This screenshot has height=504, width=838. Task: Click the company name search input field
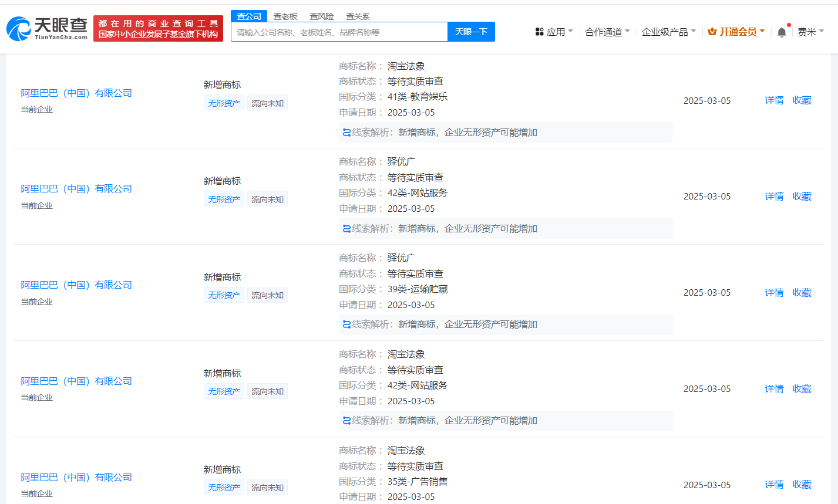point(339,32)
